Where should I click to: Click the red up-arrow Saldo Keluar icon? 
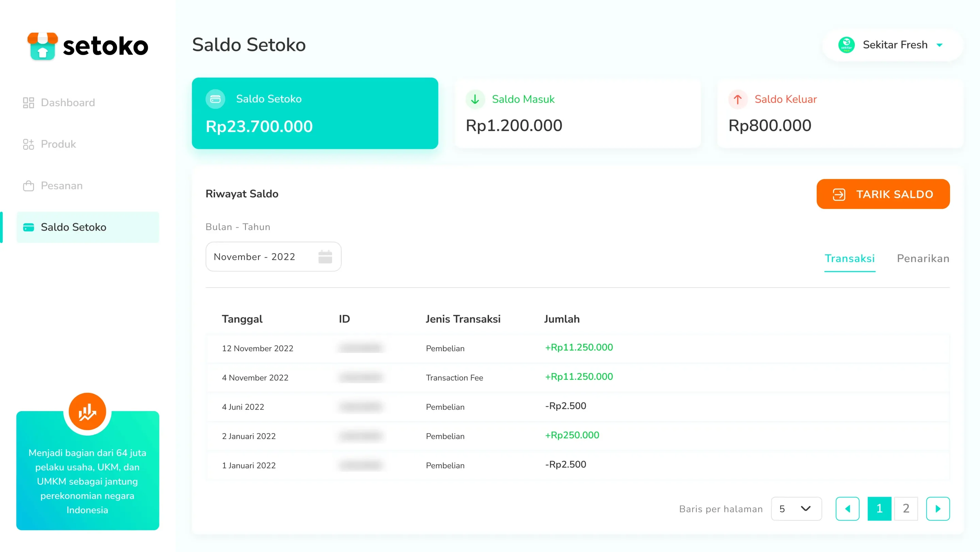pyautogui.click(x=738, y=99)
